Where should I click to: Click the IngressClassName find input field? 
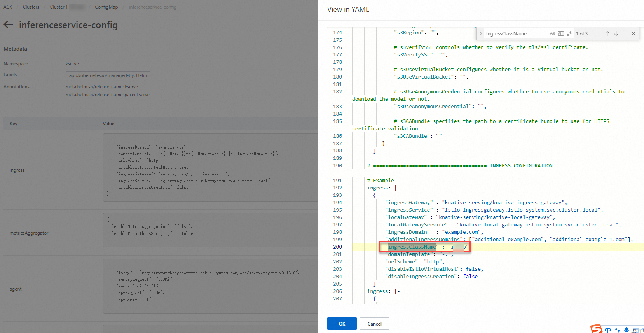516,33
